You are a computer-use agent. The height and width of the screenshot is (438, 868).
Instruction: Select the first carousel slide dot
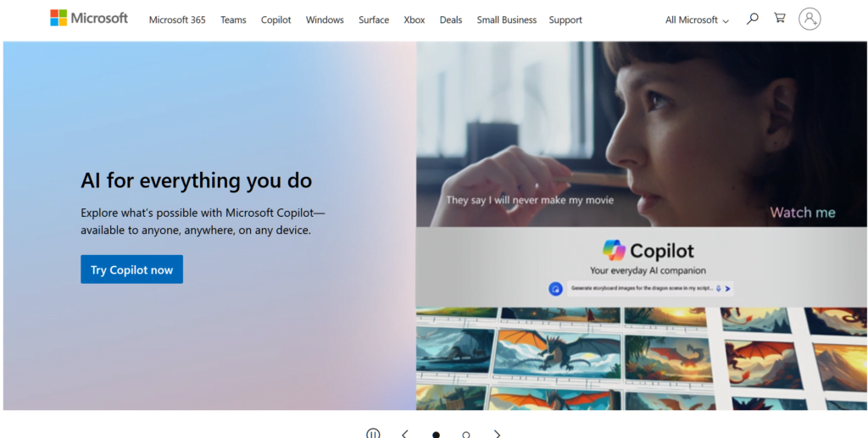pyautogui.click(x=436, y=435)
